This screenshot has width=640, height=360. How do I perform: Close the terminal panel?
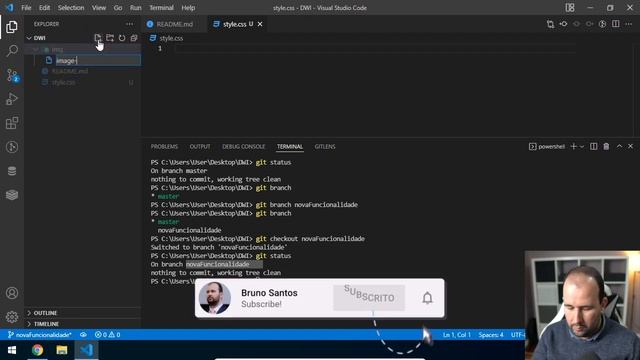(x=631, y=146)
